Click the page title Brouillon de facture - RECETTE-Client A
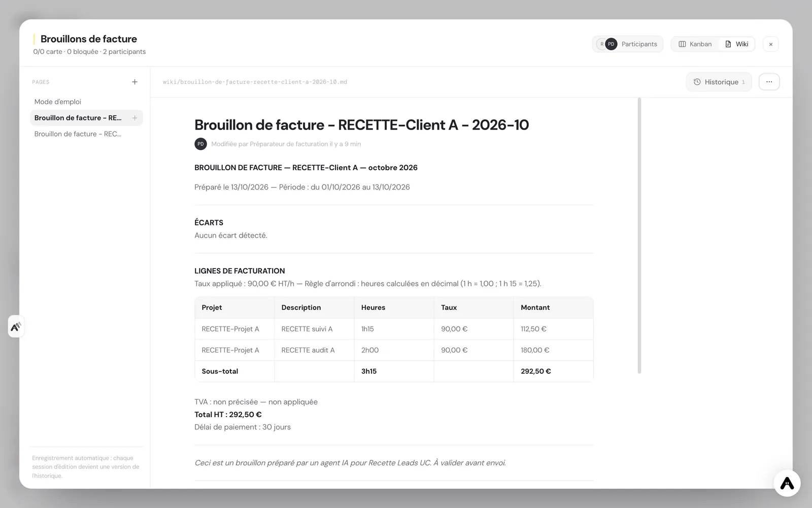This screenshot has height=508, width=812. [x=361, y=125]
